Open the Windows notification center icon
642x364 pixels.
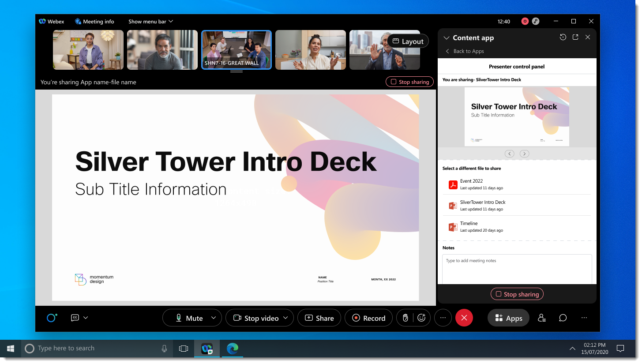pos(620,348)
